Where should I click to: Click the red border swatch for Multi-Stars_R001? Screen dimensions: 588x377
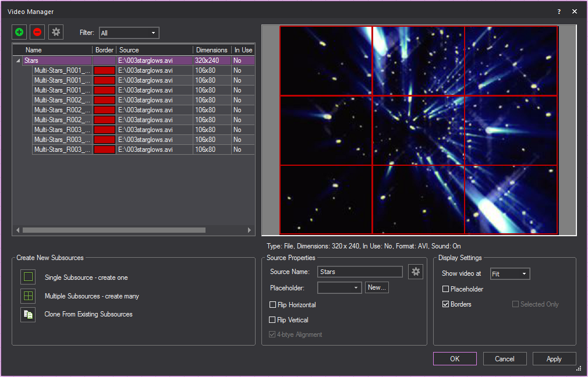pyautogui.click(x=104, y=70)
